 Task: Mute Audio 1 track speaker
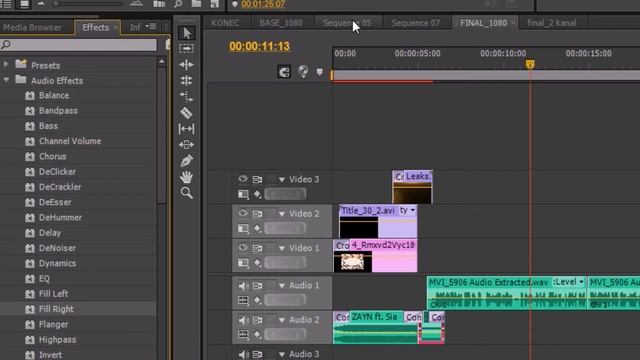click(243, 286)
